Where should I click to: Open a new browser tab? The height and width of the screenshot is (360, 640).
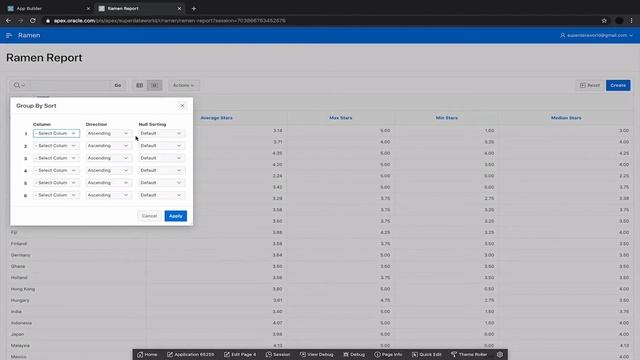[194, 9]
